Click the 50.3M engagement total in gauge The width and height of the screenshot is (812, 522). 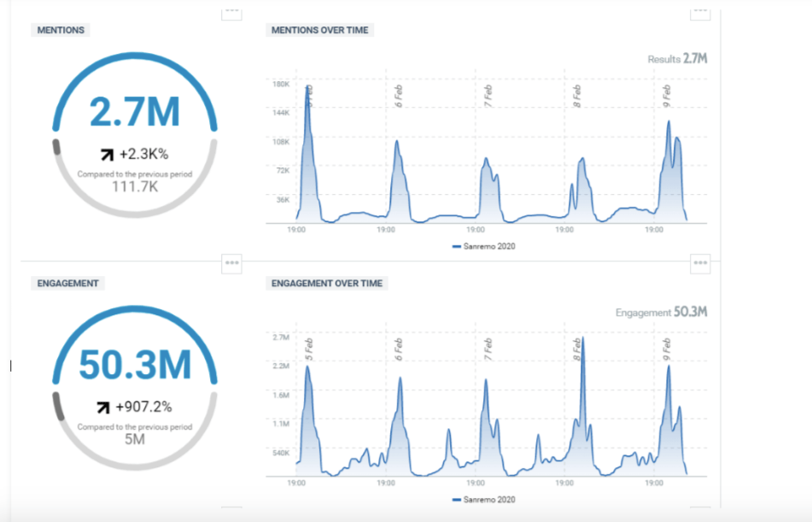tap(135, 365)
